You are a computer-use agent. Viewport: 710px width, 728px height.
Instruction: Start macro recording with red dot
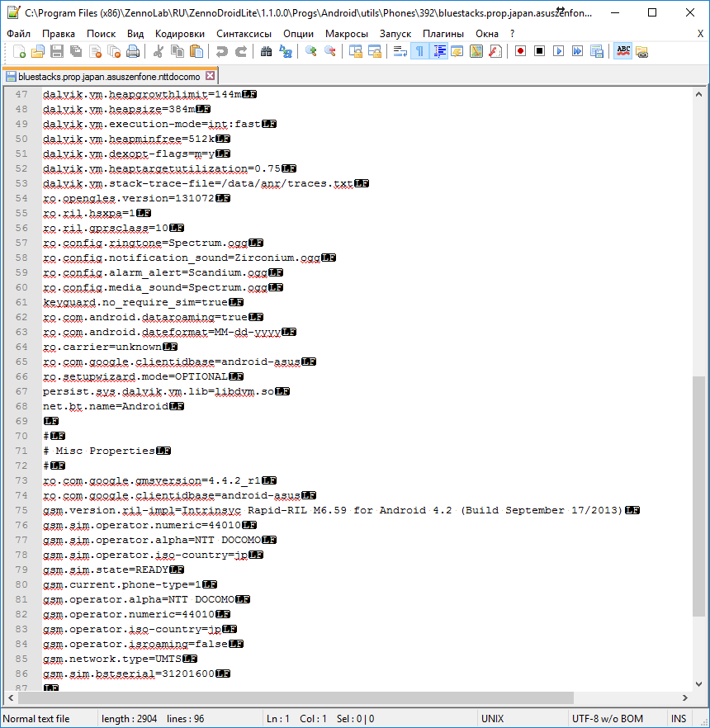(521, 51)
